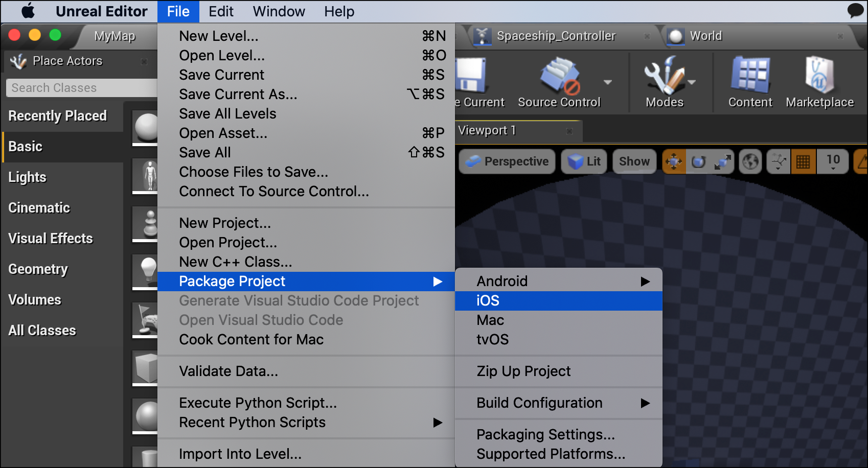Open the Recently Placed category

(x=62, y=116)
